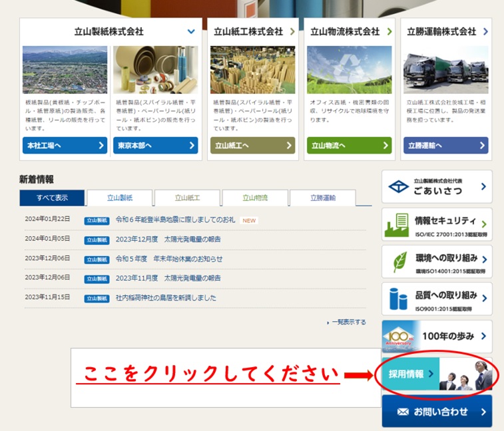Open the factory floor paper tubes photo
Viewport: 504px width, 431px height.
tap(252, 70)
